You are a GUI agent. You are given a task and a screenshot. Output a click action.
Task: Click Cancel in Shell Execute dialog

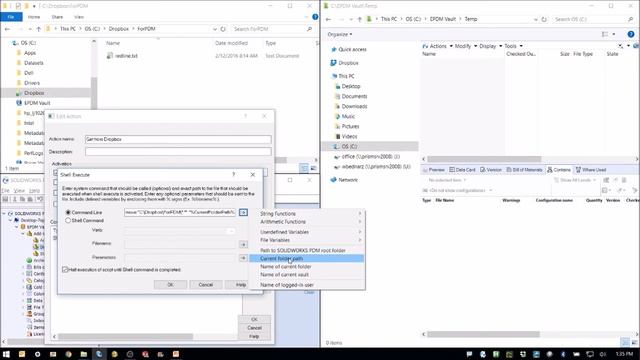click(206, 284)
